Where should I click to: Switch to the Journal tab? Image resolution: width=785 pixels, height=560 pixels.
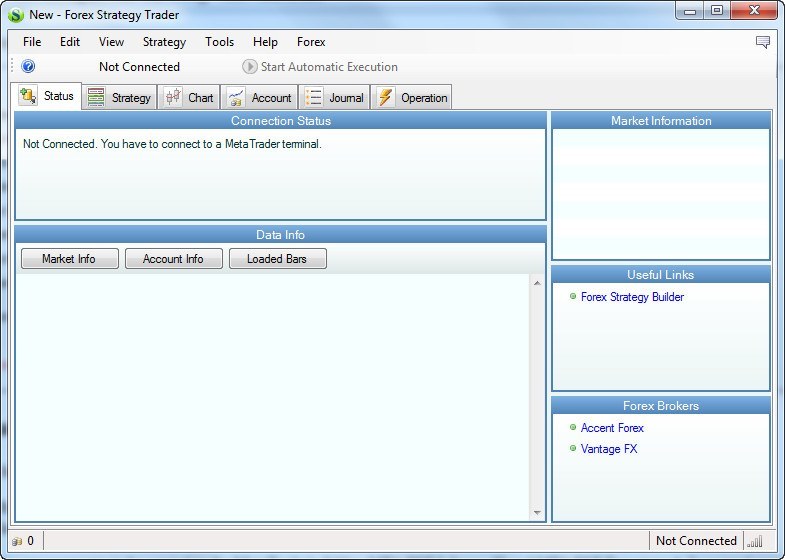(x=334, y=97)
